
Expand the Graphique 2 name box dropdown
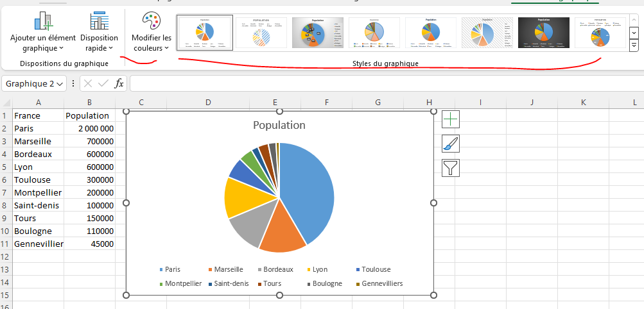(x=60, y=84)
